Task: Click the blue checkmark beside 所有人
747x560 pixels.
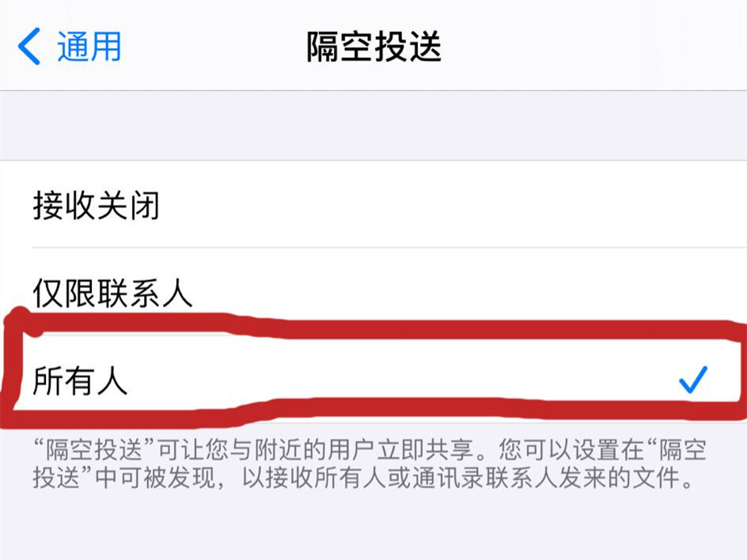Action: click(692, 380)
